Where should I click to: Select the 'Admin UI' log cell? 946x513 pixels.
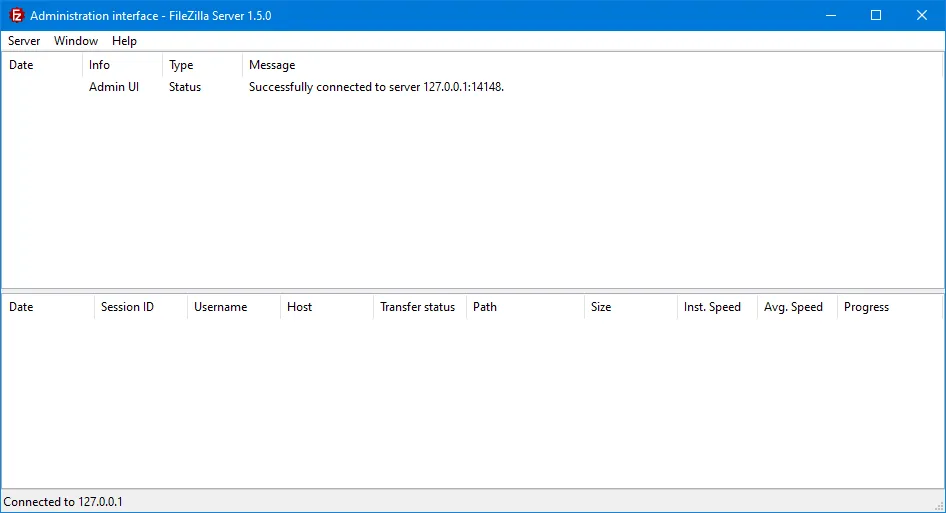click(x=114, y=87)
